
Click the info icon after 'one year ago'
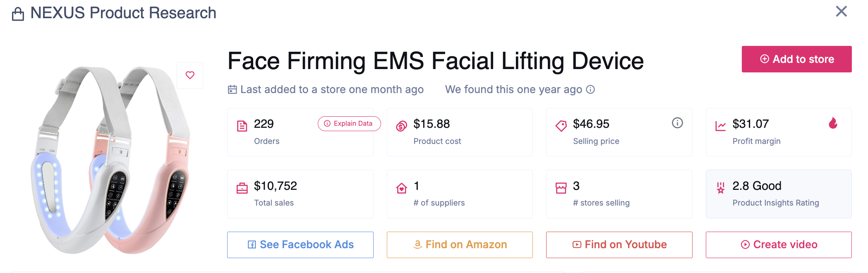[x=591, y=89]
